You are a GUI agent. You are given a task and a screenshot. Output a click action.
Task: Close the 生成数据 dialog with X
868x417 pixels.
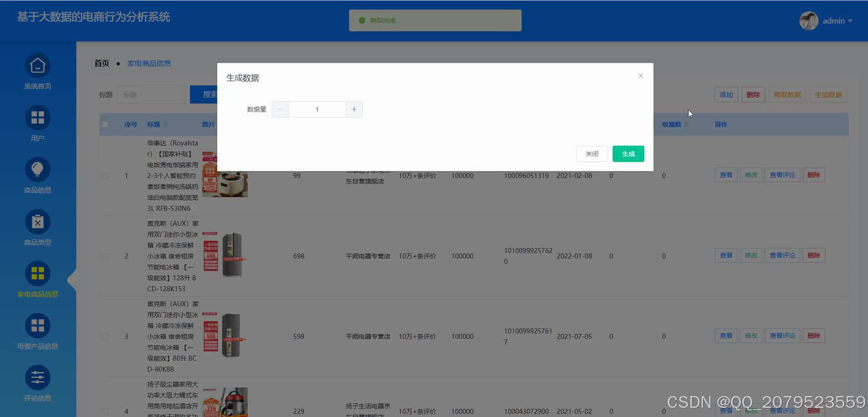640,76
